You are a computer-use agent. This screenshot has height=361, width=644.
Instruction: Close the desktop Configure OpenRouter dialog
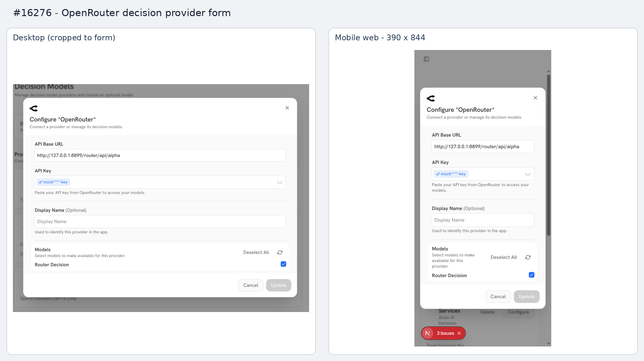click(287, 108)
